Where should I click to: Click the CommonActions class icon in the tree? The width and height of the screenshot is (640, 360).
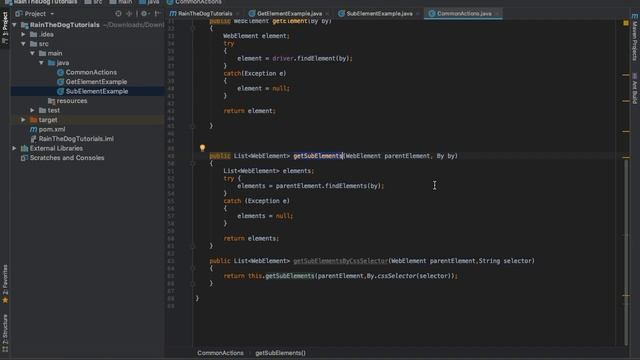click(x=60, y=72)
